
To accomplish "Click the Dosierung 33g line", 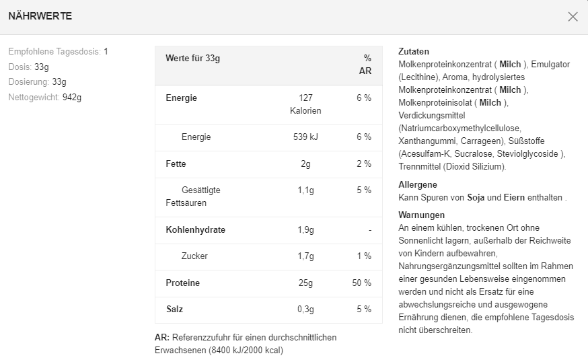I will tap(37, 82).
